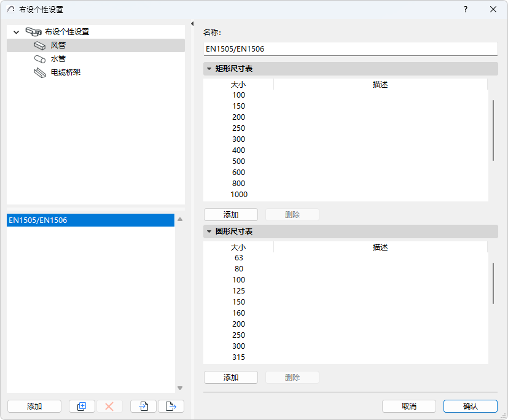Click the 取消 button

click(x=409, y=406)
